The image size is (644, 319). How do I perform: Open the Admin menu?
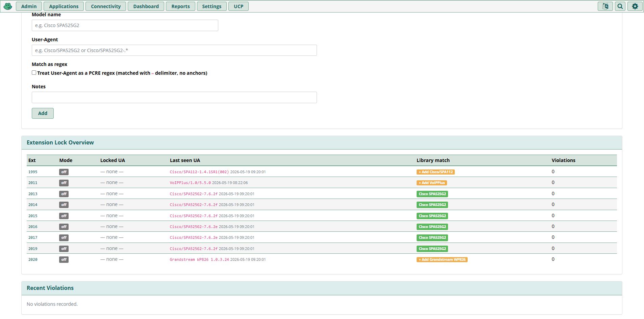pyautogui.click(x=29, y=6)
